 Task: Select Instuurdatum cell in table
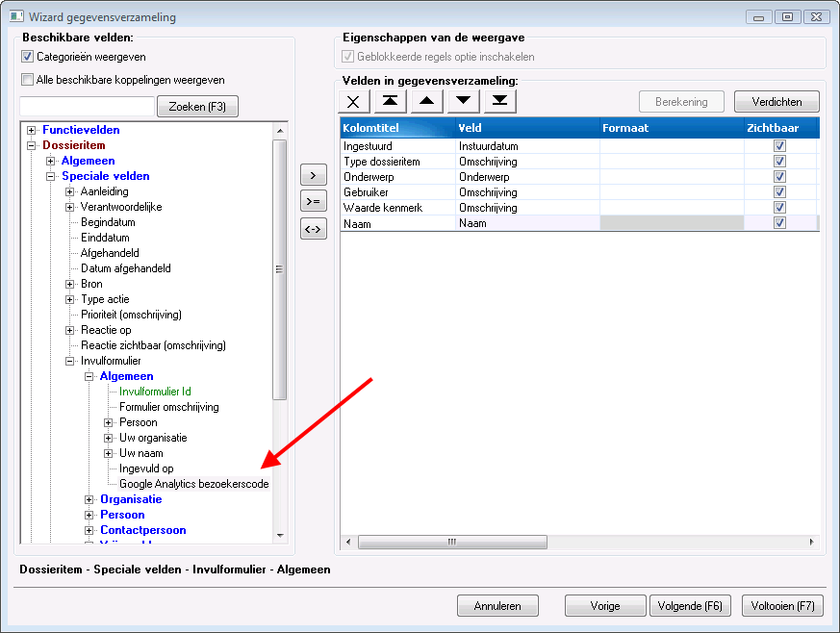(x=527, y=145)
